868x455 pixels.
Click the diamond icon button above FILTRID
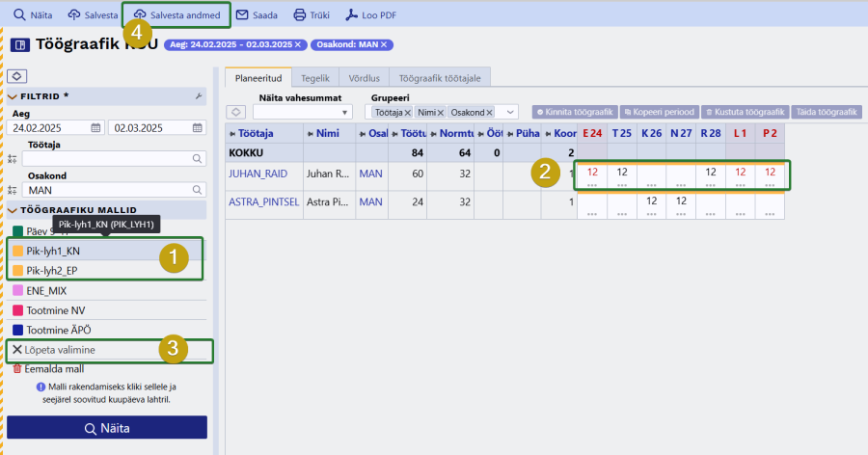click(x=16, y=76)
